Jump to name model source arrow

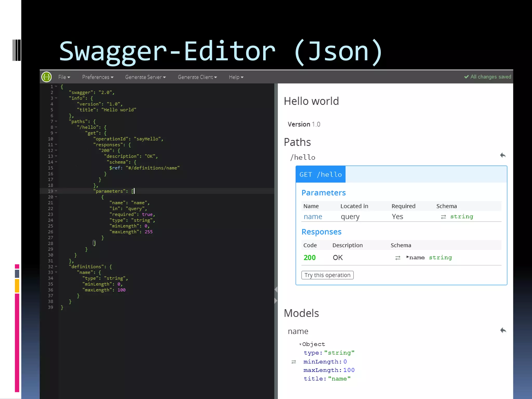point(503,330)
